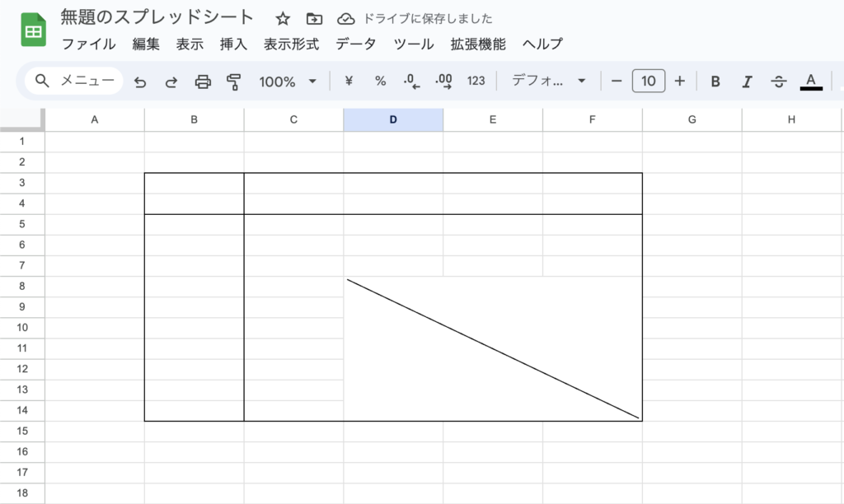Select the diagonal line drawing
This screenshot has width=844, height=504.
(x=493, y=348)
